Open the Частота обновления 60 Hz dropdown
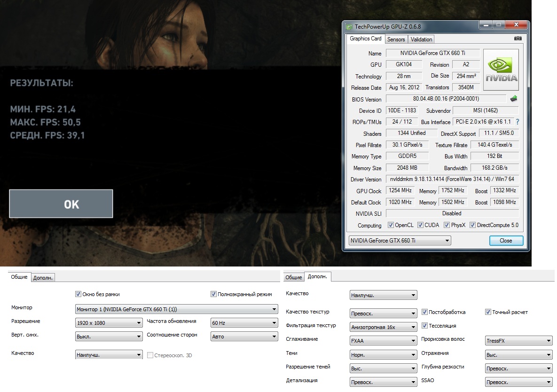Image resolution: width=557 pixels, height=392 pixels. click(244, 323)
